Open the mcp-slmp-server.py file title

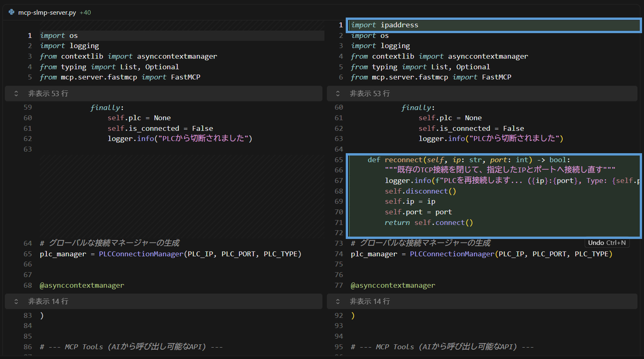47,12
